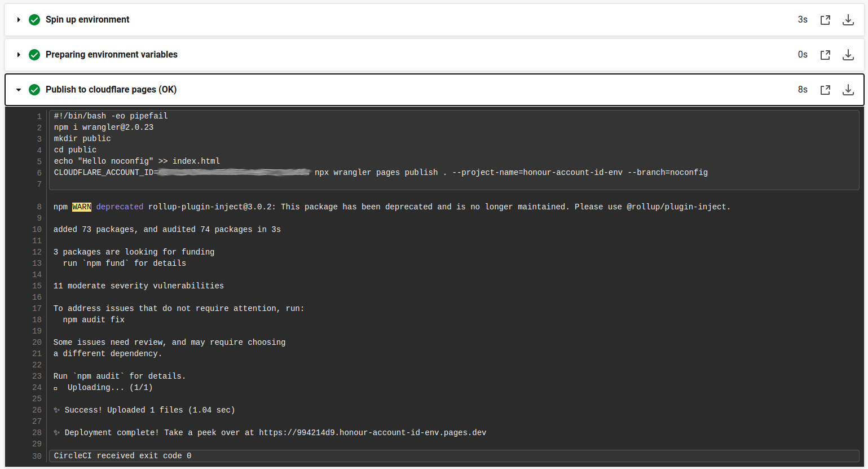Collapse the Publish to cloudflare pages step
868x469 pixels.
pos(18,89)
